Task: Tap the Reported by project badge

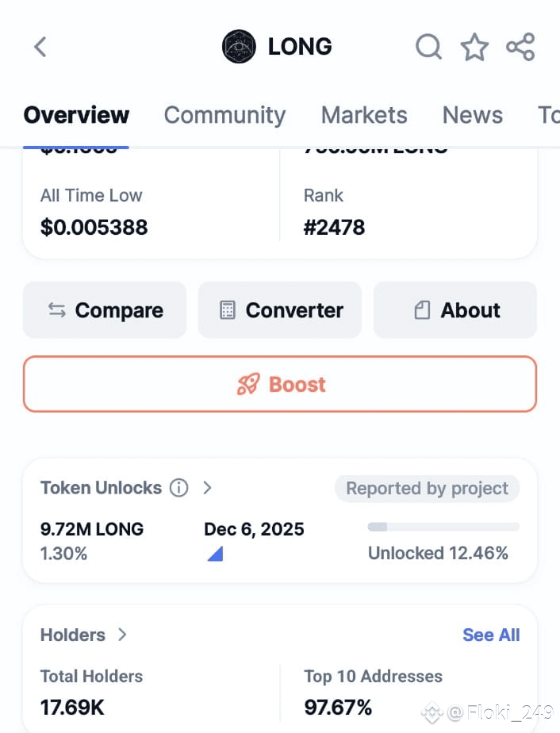Action: click(427, 489)
